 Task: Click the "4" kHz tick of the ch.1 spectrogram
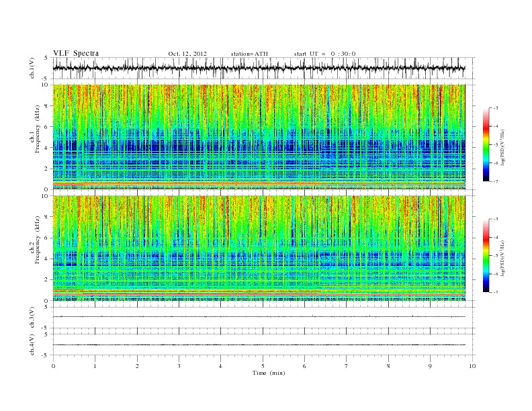(47, 148)
